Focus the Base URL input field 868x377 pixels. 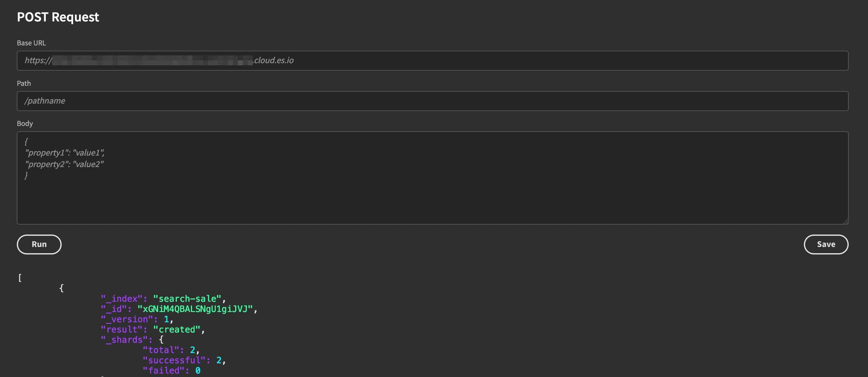[x=433, y=61]
